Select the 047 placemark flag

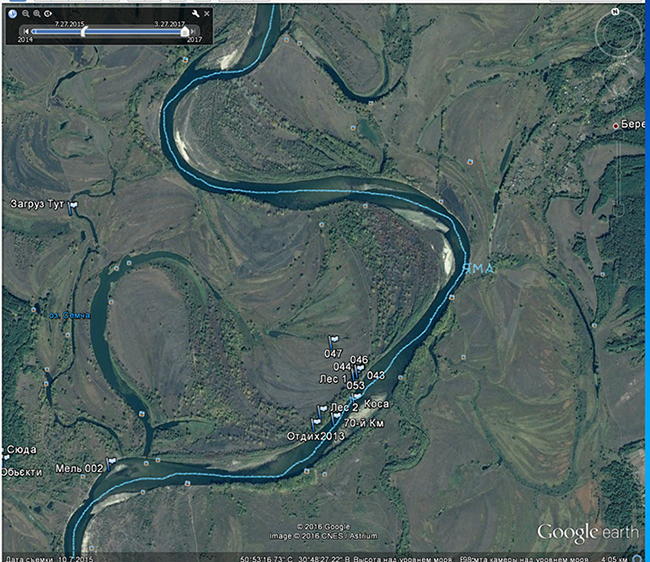333,342
